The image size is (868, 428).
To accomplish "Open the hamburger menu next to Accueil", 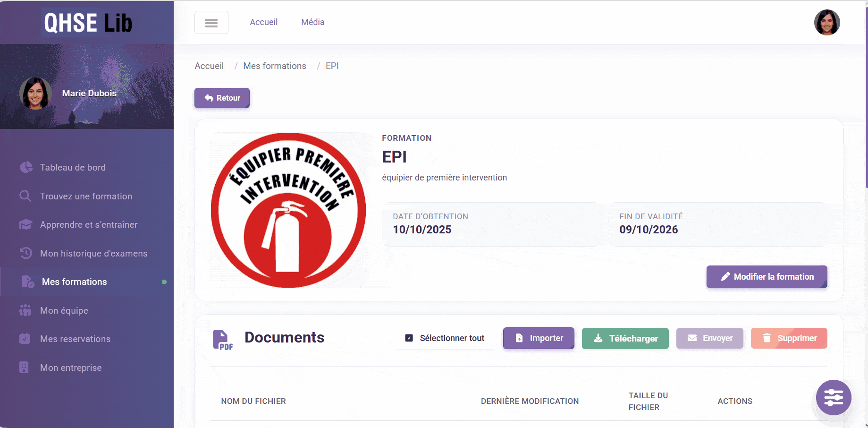I will [x=211, y=22].
